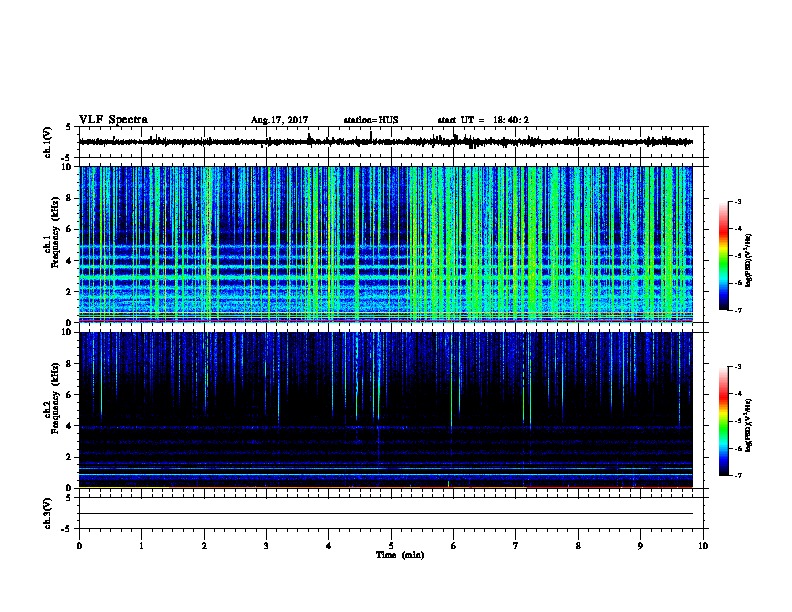Image resolution: width=792 pixels, height=612 pixels.
Task: Select the "start UT = 18:40: 2" text
Action: pyautogui.click(x=483, y=120)
